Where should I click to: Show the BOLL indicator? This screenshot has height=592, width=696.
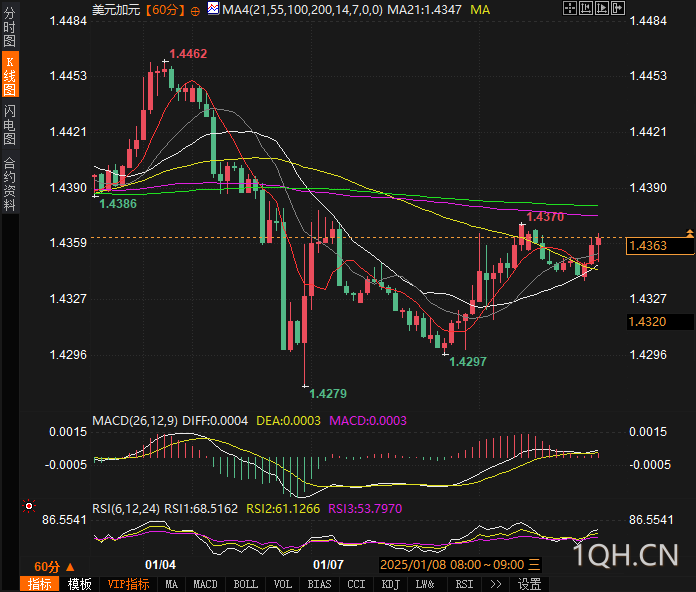(245, 584)
